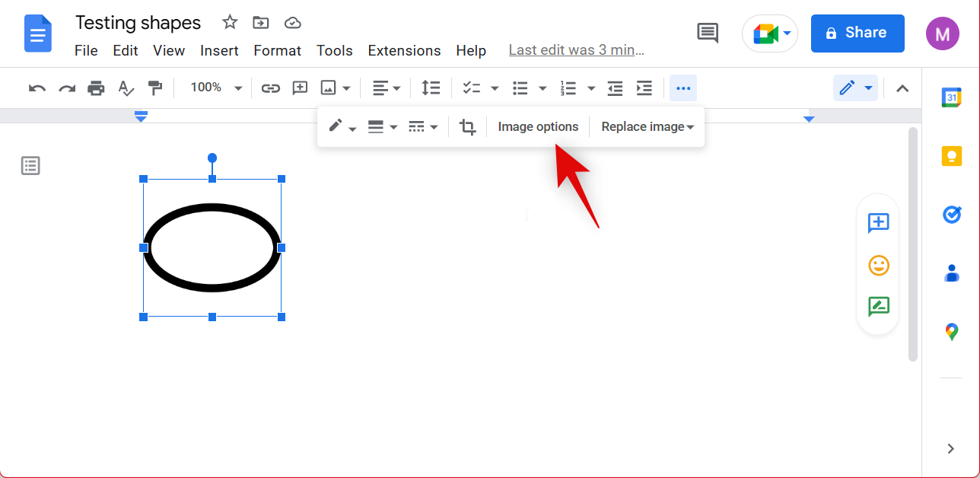Viewport: 980px width, 478px height.
Task: Toggle the three-dot more toolbar options
Action: [x=683, y=88]
